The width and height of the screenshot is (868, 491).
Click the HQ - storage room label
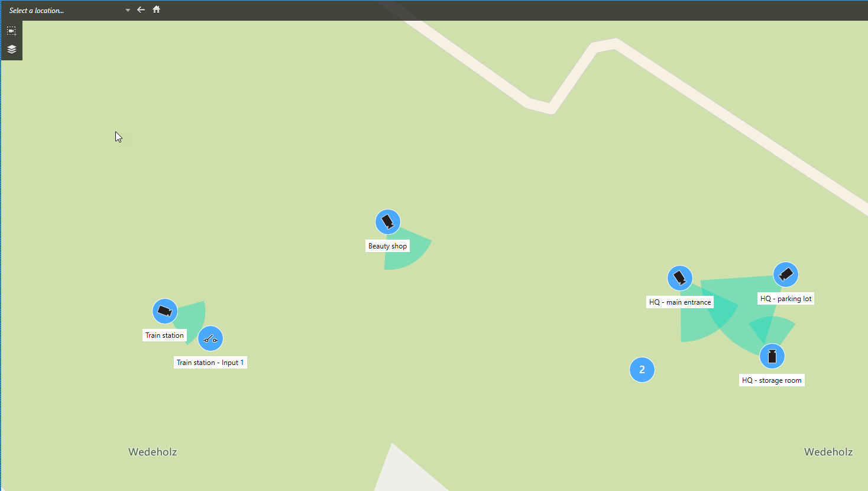772,380
